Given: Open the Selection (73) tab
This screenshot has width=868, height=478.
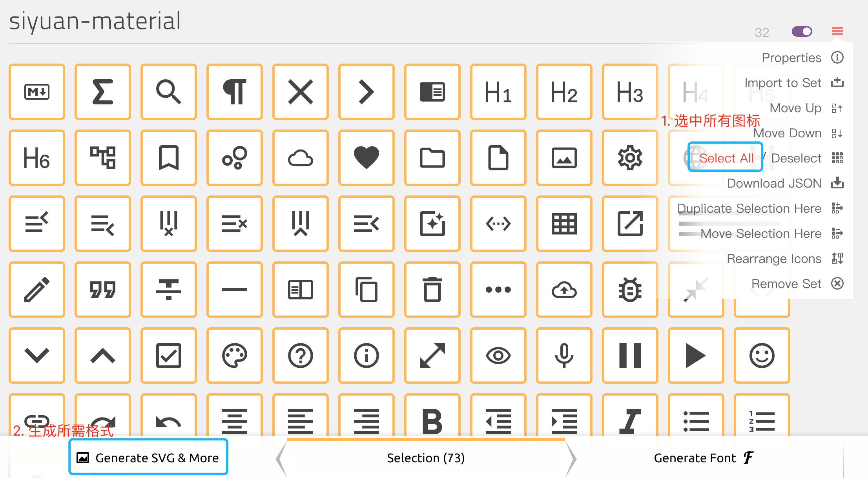Looking at the screenshot, I should (x=426, y=458).
